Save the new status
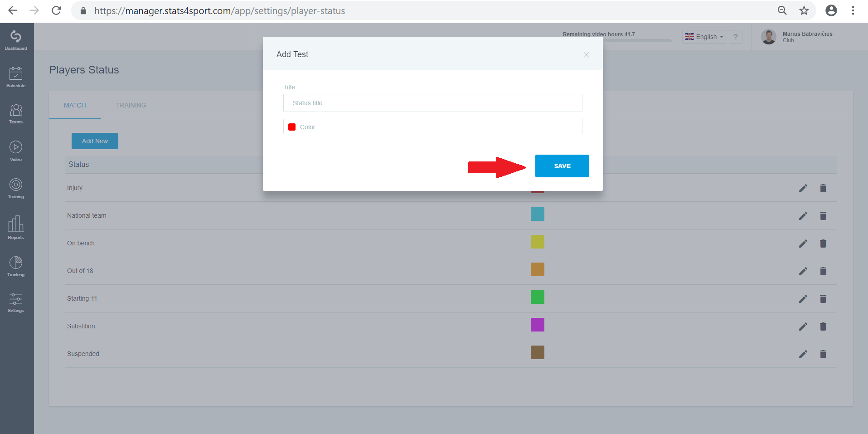This screenshot has width=868, height=434. 562,166
